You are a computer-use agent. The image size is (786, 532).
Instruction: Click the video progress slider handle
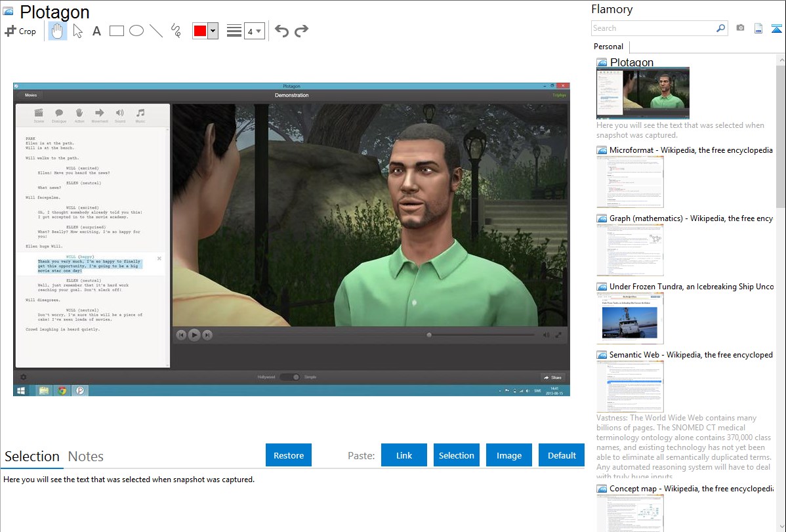(x=429, y=335)
